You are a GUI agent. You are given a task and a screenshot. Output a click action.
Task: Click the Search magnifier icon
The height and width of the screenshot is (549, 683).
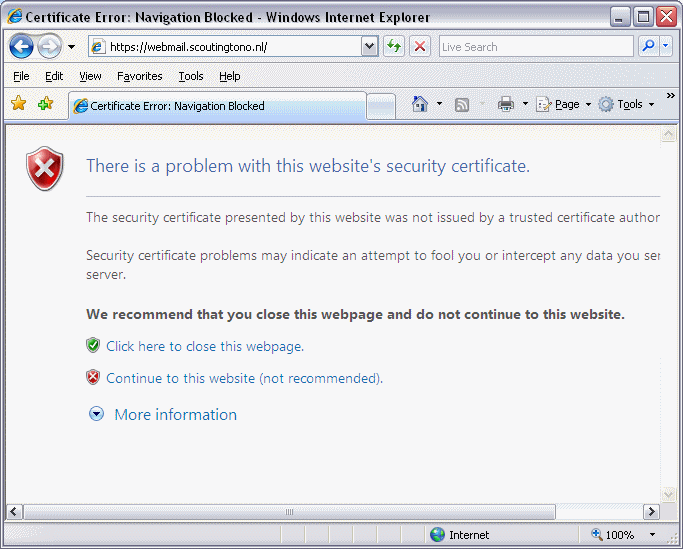click(x=648, y=46)
